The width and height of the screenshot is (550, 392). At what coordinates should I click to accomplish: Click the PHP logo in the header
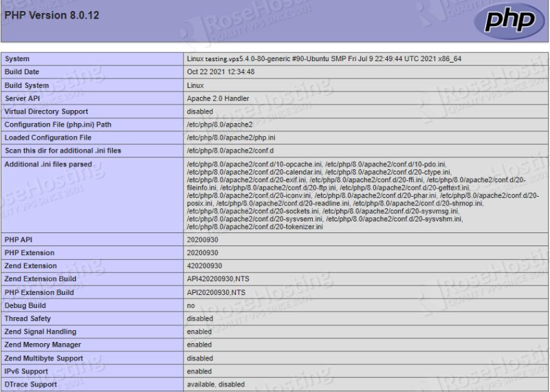coord(509,21)
